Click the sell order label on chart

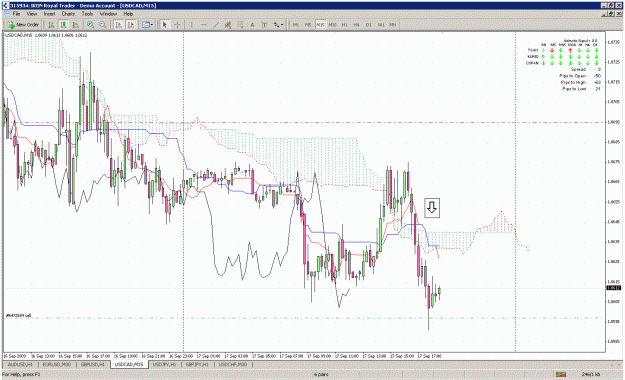[18, 315]
